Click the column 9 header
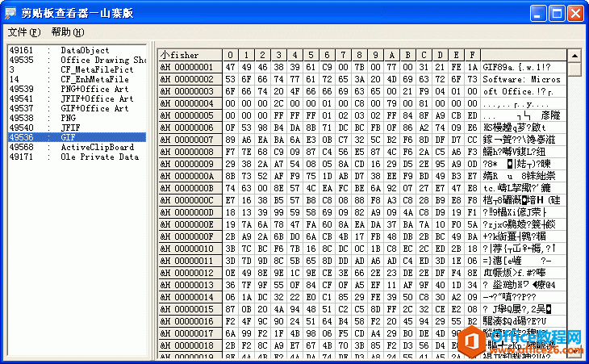 tap(376, 55)
